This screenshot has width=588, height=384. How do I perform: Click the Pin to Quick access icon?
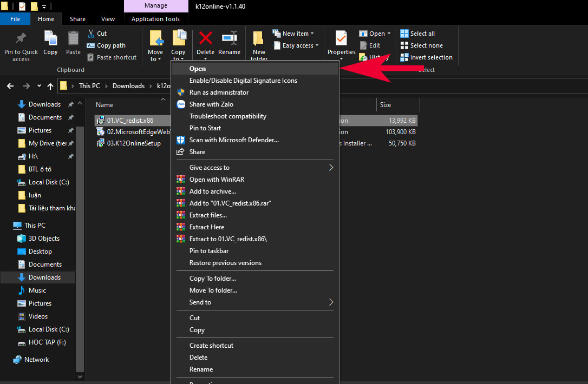coord(21,39)
